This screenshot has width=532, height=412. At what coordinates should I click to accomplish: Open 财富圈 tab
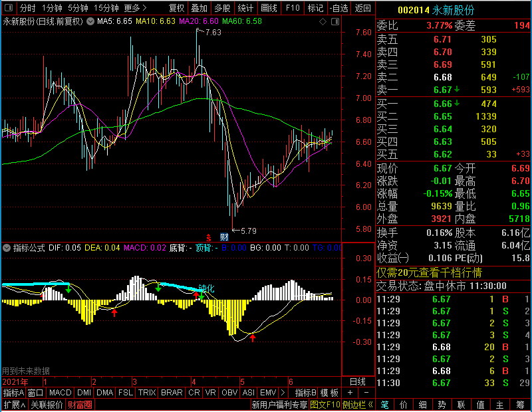pyautogui.click(x=80, y=405)
